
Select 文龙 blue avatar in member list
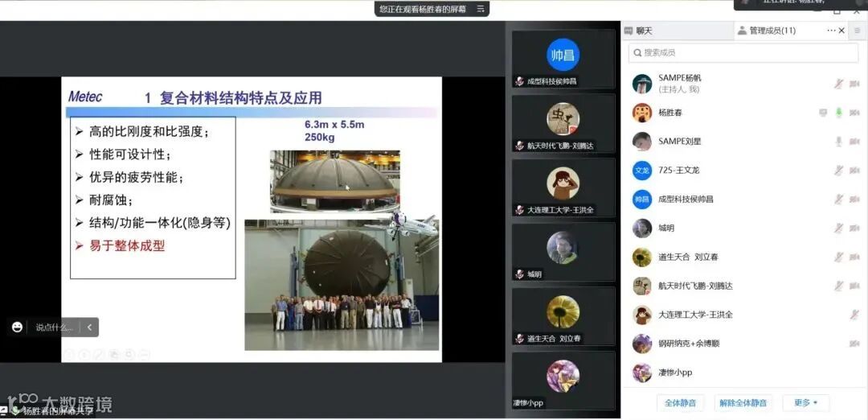coord(642,170)
